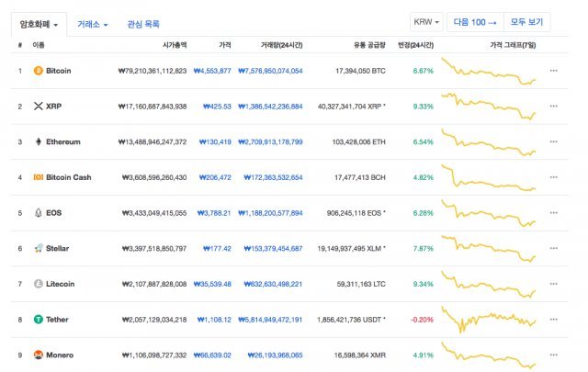The image size is (588, 372).
Task: Click the EOS logo icon
Action: click(x=38, y=213)
